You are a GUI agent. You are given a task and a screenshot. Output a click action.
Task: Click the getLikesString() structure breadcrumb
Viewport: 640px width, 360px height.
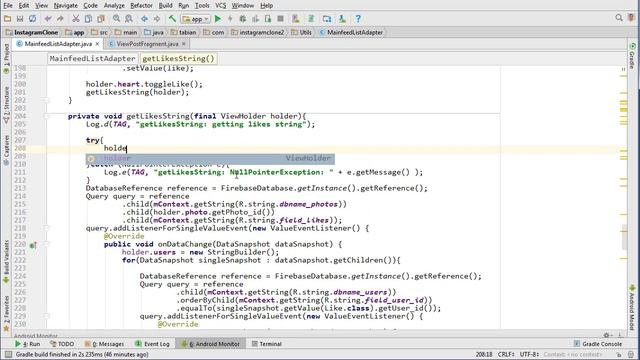pyautogui.click(x=178, y=59)
